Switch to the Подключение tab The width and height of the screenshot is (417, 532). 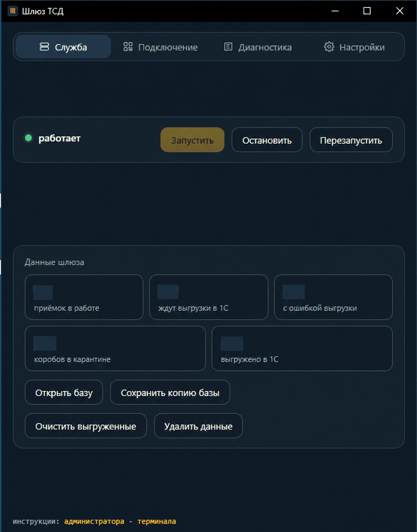[x=161, y=47]
